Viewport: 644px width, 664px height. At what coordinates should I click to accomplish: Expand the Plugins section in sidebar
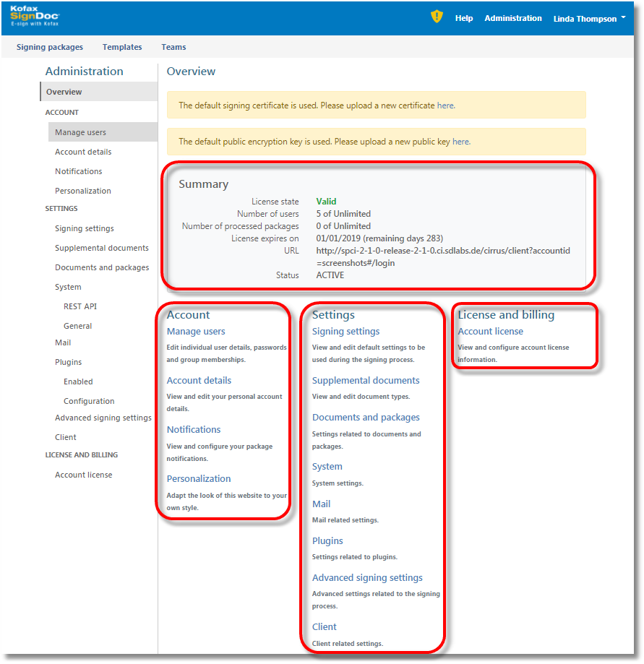pos(68,362)
